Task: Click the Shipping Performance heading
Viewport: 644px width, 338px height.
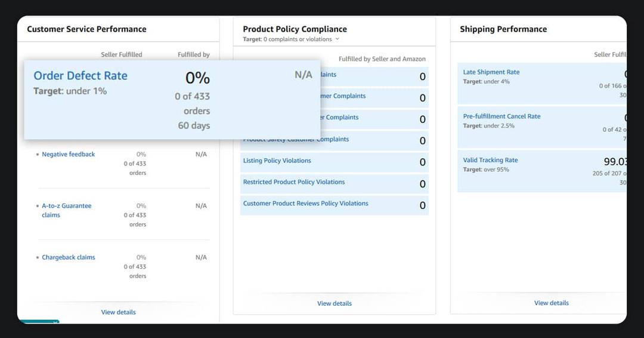Action: click(x=503, y=29)
